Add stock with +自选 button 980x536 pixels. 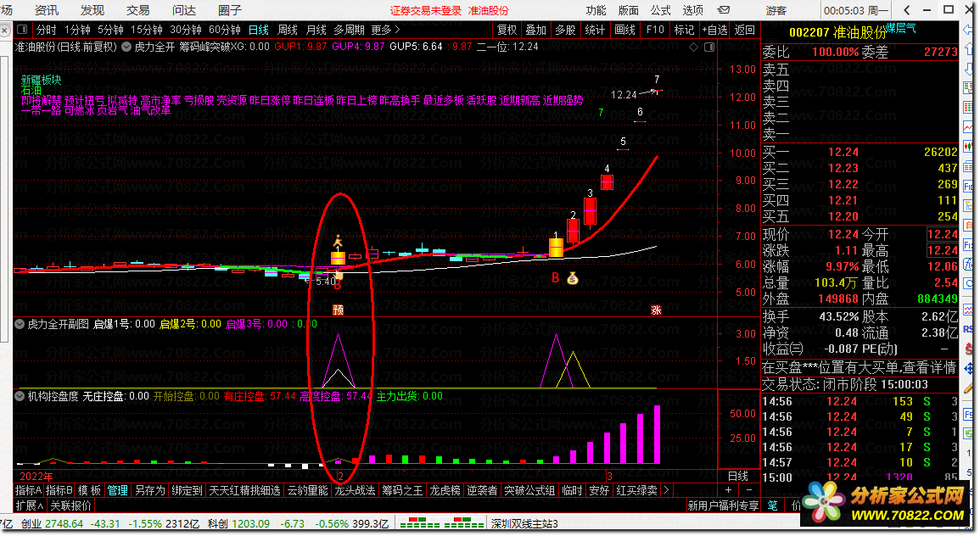pyautogui.click(x=715, y=30)
